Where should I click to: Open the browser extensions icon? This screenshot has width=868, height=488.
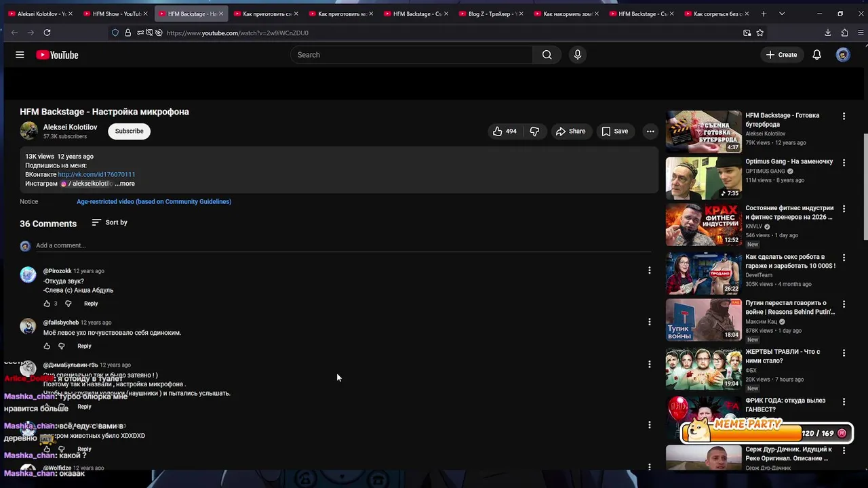(x=844, y=33)
